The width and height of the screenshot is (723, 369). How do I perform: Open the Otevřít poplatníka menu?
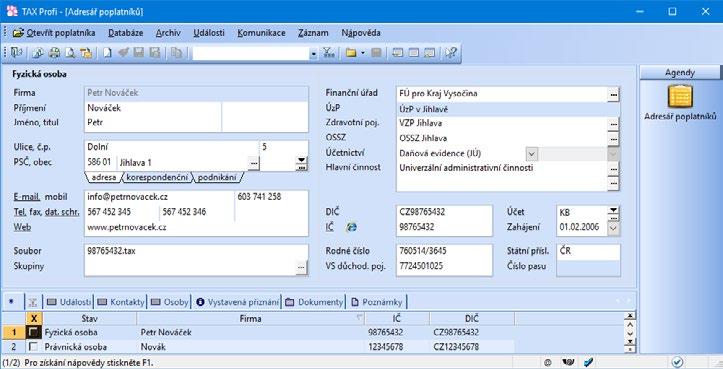(x=54, y=33)
